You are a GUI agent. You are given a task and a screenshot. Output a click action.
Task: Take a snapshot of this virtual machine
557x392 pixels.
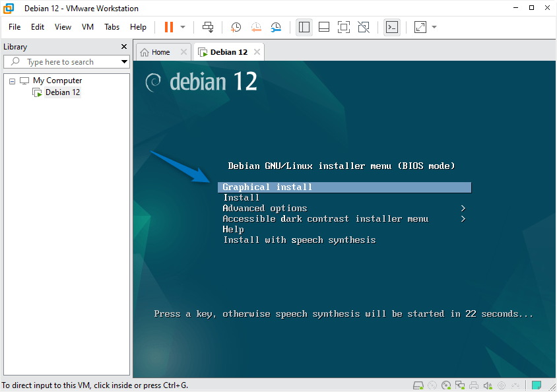pos(236,28)
